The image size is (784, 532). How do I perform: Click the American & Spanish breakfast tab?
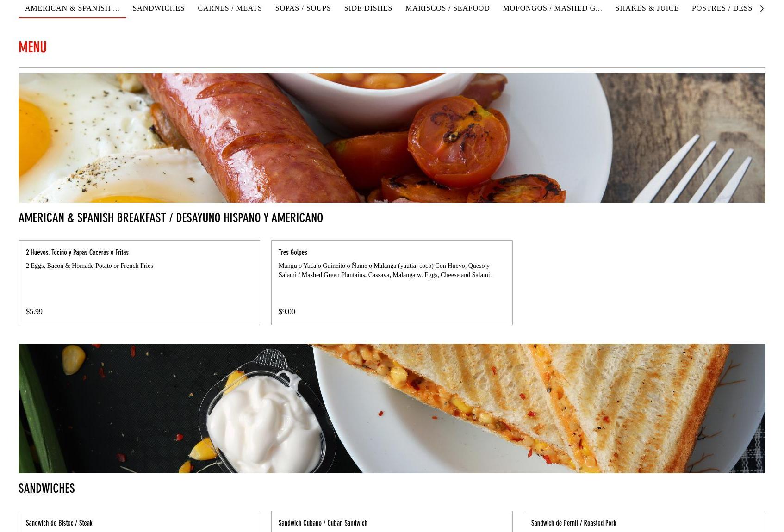72,8
